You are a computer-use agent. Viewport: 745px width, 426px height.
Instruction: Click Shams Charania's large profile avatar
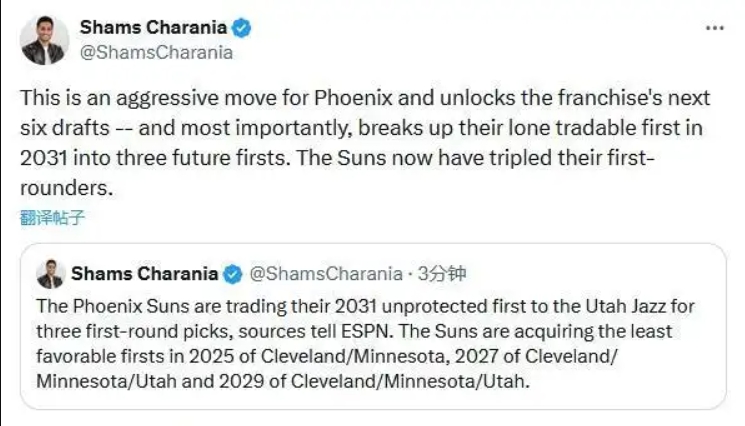[x=44, y=41]
